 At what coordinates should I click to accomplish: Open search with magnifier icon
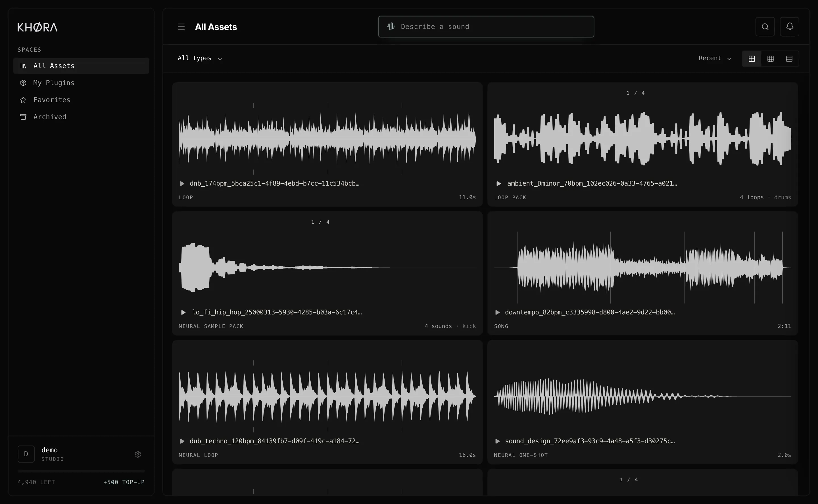tap(765, 27)
